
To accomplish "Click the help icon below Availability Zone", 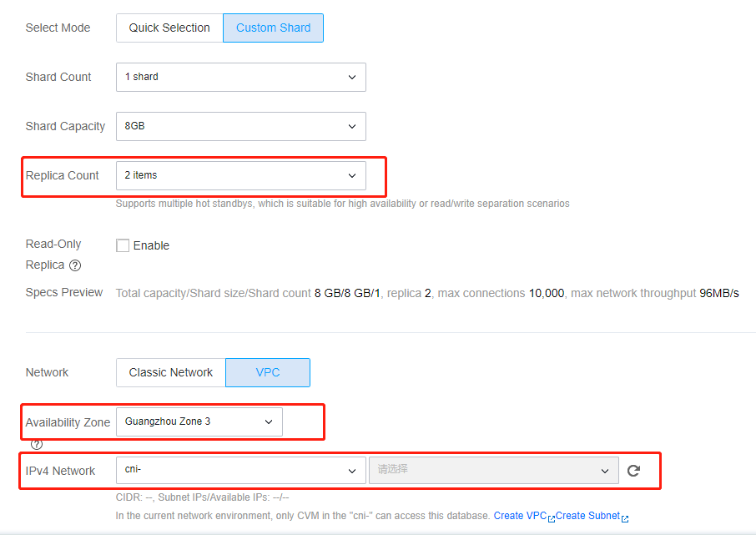I will click(37, 444).
